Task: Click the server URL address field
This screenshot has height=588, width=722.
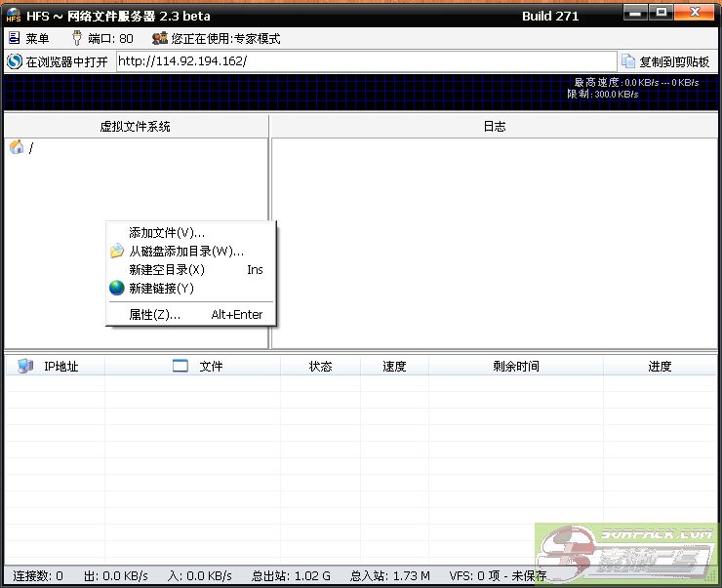Action: [366, 61]
